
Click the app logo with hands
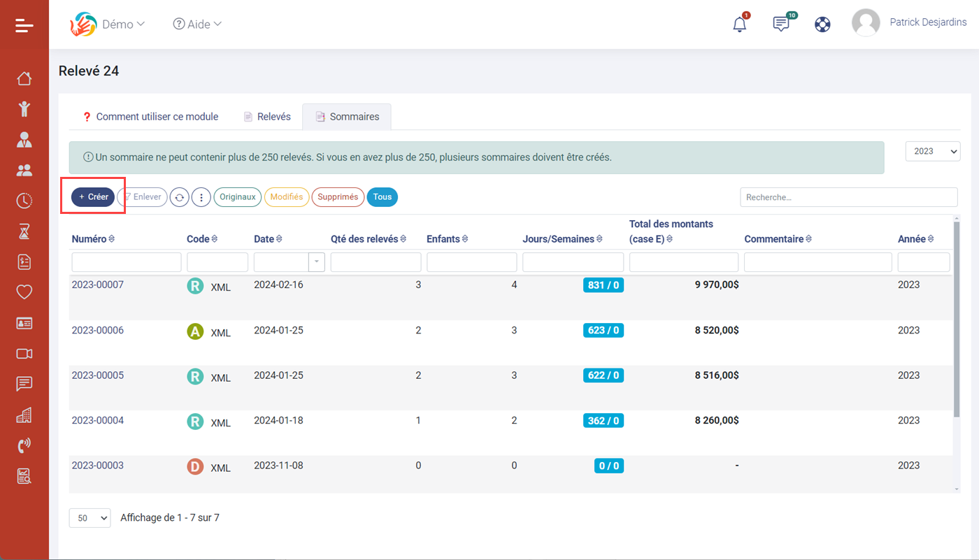point(83,24)
